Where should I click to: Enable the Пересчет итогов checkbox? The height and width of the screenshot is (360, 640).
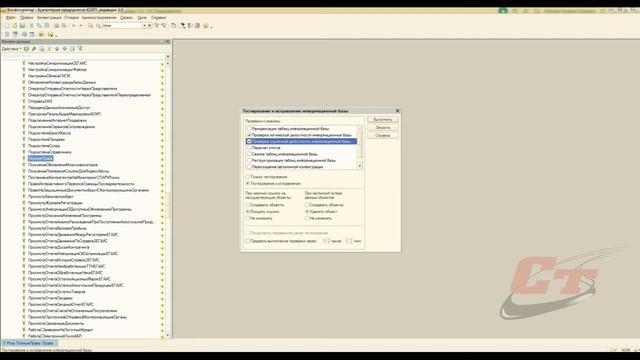249,148
